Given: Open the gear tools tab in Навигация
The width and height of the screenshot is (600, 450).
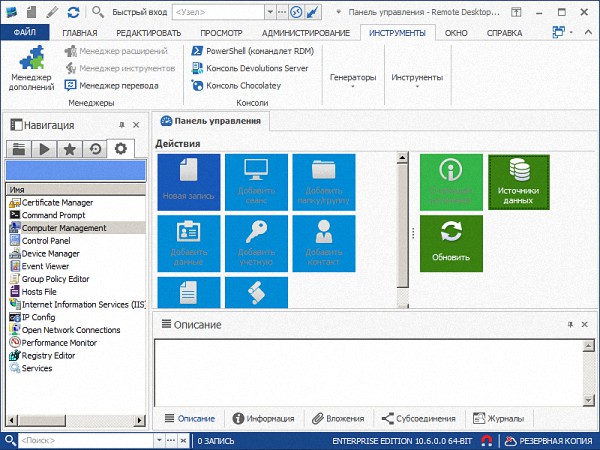Looking at the screenshot, I should (x=121, y=149).
